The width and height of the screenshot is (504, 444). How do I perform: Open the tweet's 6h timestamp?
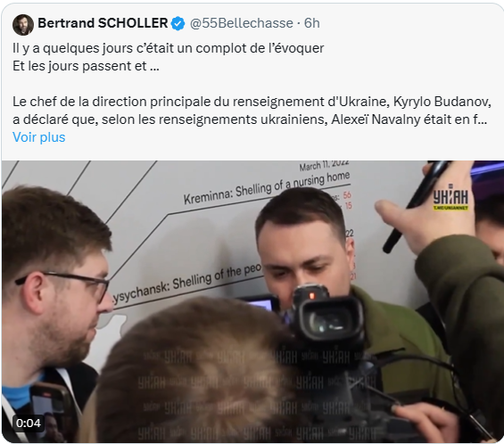312,23
